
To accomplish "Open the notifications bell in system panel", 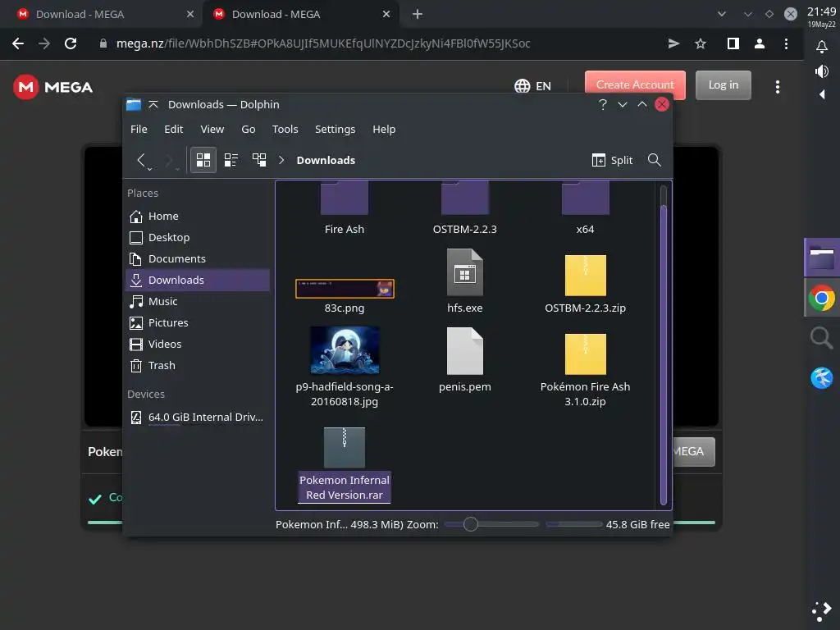I will (821, 47).
